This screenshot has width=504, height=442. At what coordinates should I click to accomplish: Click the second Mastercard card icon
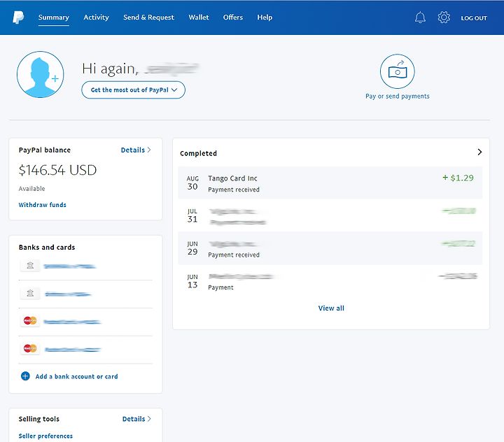click(x=30, y=348)
